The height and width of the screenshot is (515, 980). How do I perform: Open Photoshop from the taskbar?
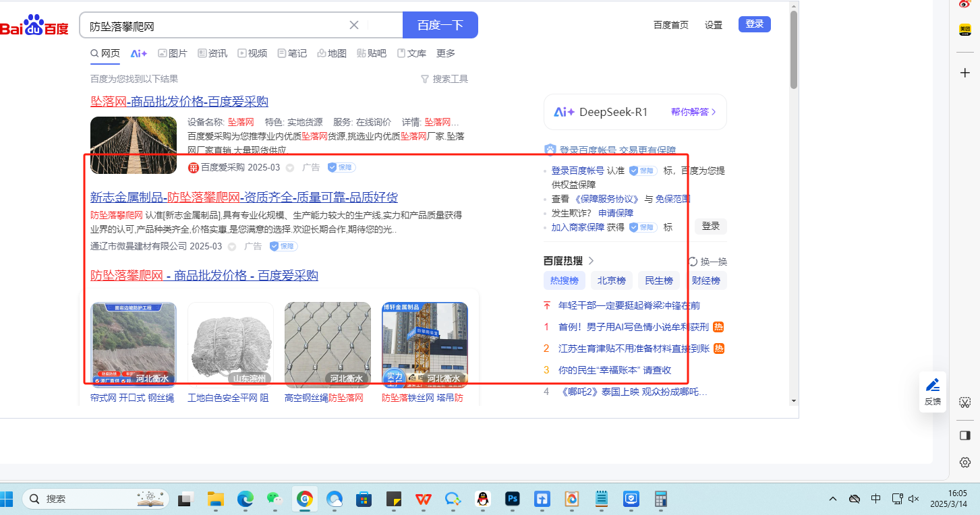(x=513, y=499)
